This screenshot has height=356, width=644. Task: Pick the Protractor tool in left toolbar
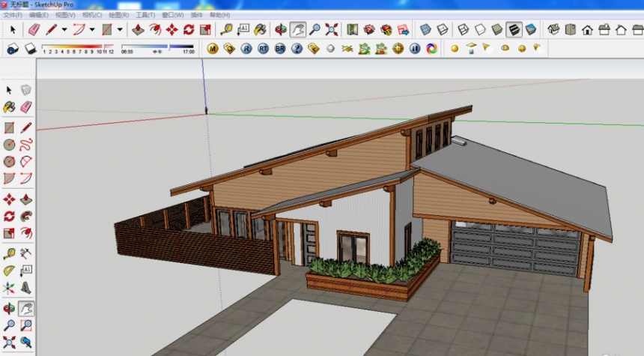coord(9,271)
